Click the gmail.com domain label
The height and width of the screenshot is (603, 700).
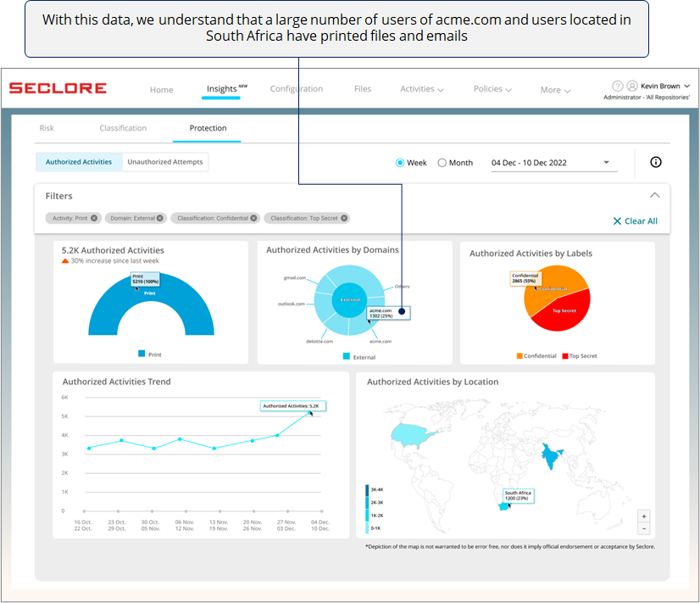[x=295, y=278]
